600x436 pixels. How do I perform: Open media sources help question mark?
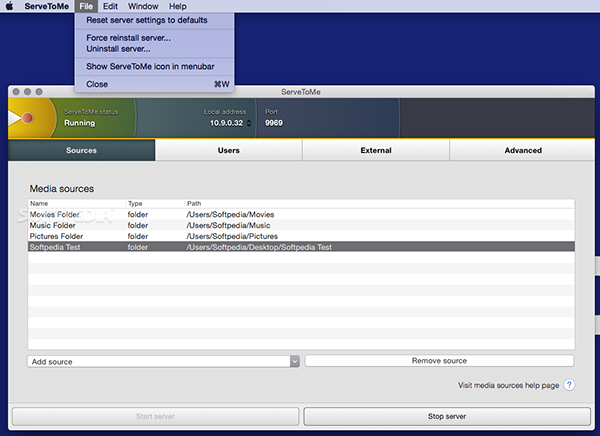coord(569,385)
